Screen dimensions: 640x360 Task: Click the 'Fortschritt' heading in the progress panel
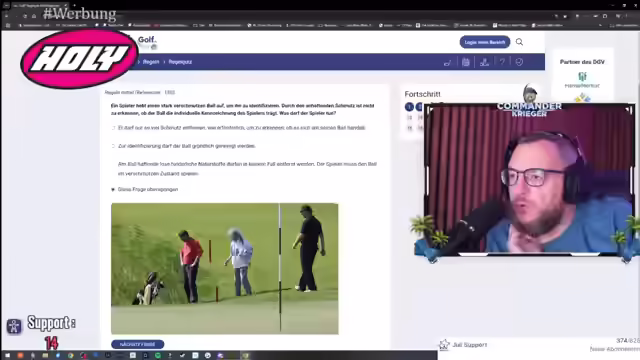422,94
